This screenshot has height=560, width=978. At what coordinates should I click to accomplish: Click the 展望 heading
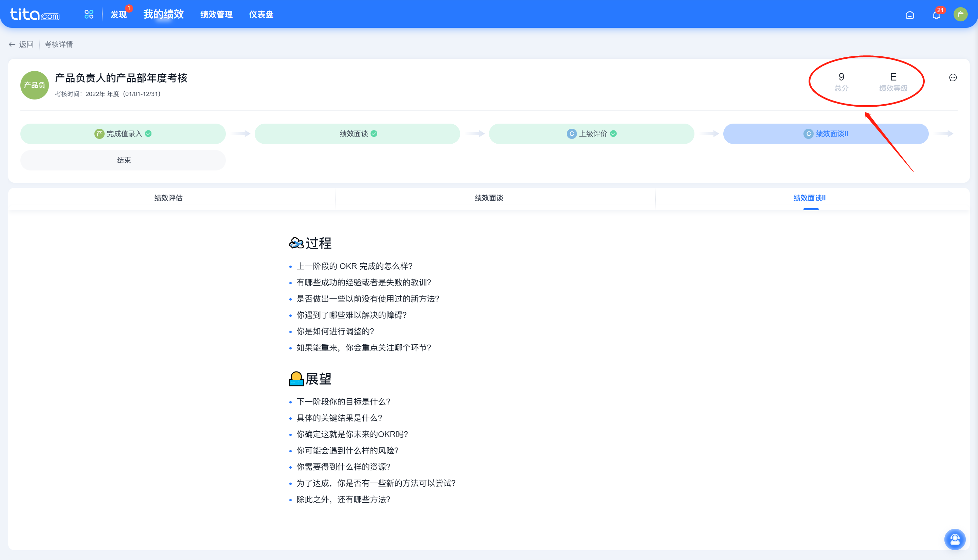click(x=319, y=379)
